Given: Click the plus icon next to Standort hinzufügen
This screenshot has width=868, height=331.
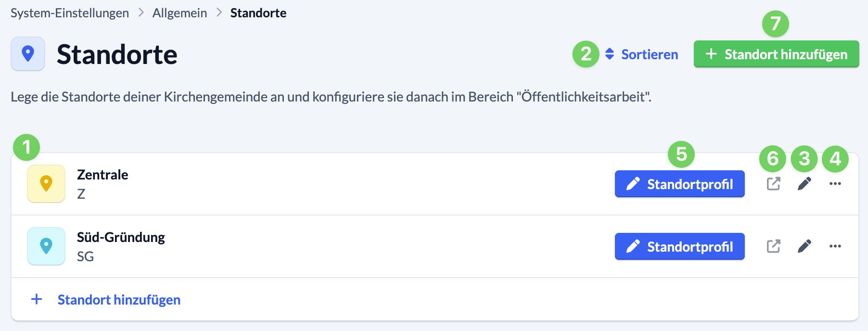Looking at the screenshot, I should pos(36,299).
